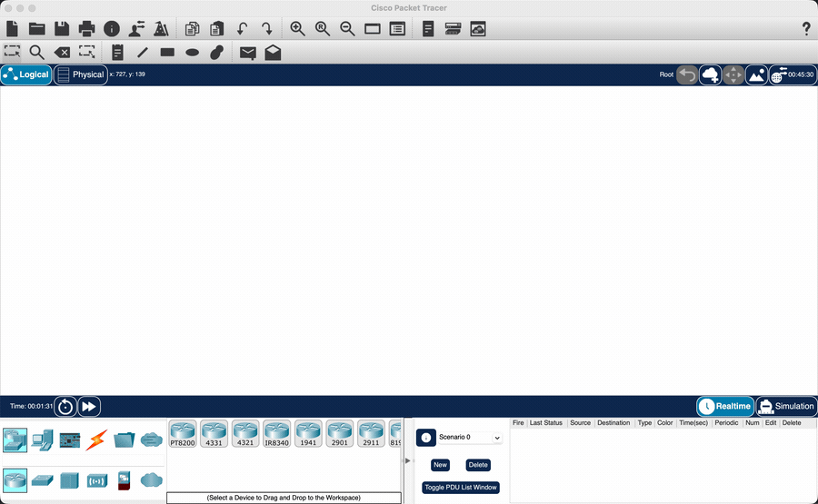Reset zoom with the R magnifier
This screenshot has height=504, width=818.
(x=323, y=29)
